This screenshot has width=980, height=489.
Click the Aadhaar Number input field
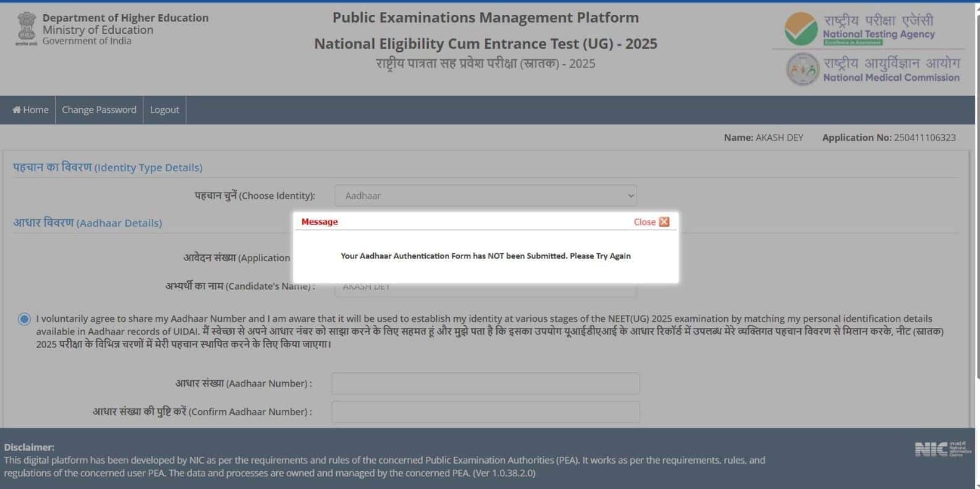[485, 383]
